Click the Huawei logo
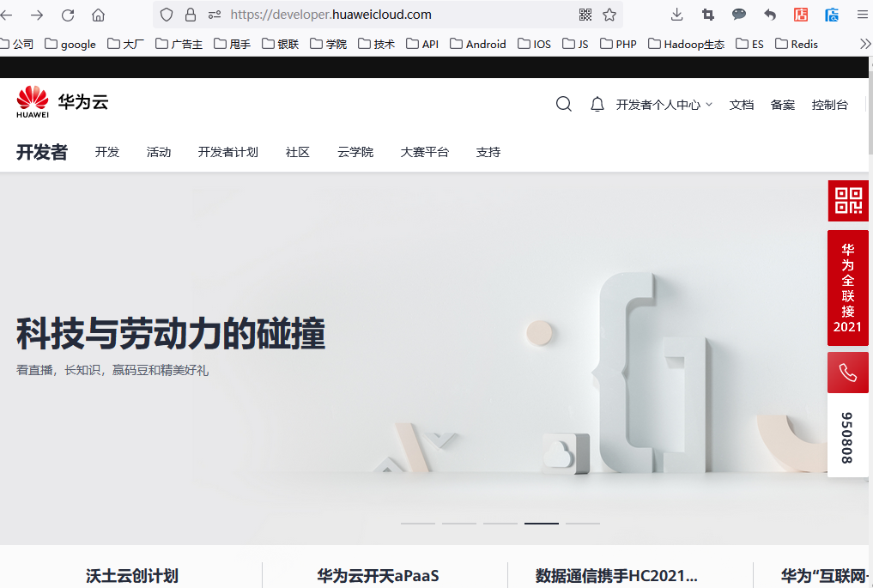 coord(33,102)
